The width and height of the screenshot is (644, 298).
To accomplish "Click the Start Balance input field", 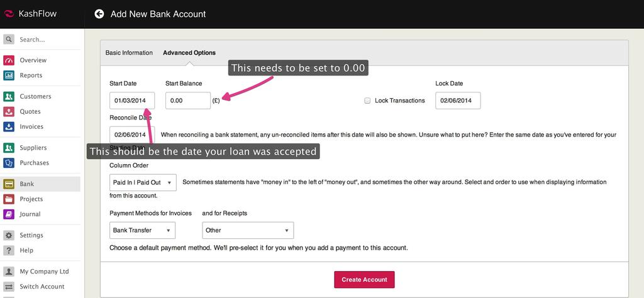I will pyautogui.click(x=187, y=101).
